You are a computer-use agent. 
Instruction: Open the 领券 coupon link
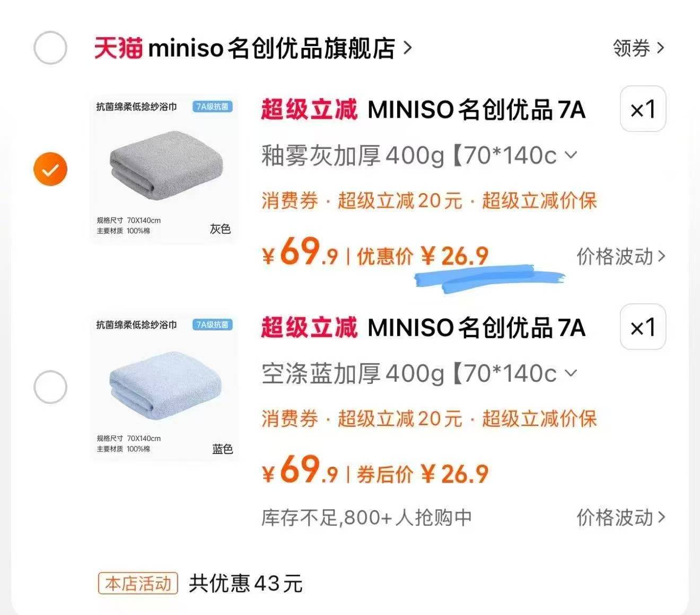click(636, 48)
